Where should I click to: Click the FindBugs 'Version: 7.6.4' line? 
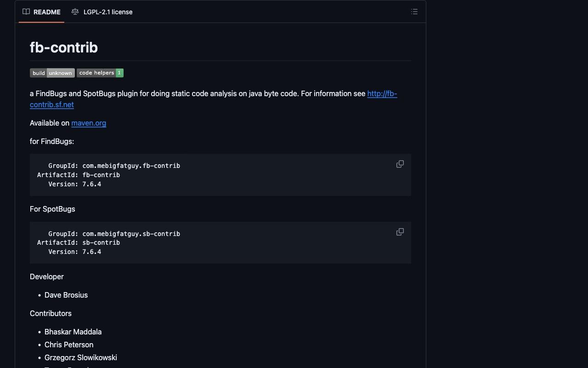pyautogui.click(x=75, y=184)
